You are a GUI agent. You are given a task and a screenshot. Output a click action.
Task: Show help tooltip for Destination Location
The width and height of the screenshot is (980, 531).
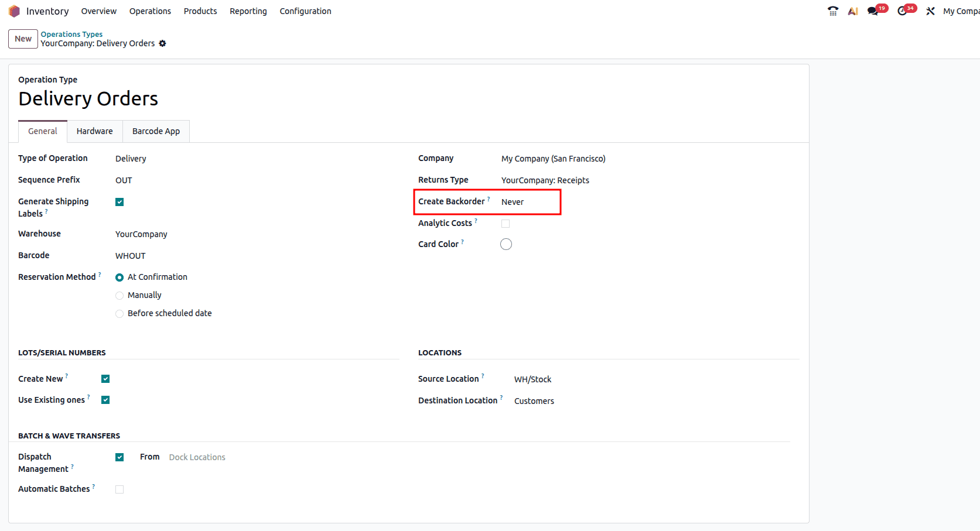(x=501, y=398)
